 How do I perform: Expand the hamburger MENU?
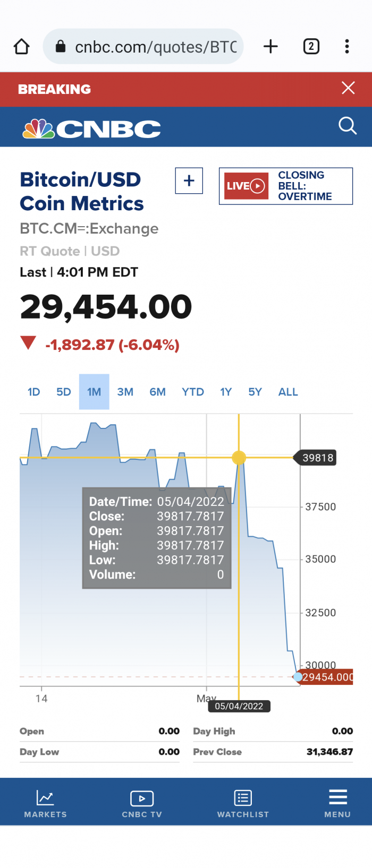[x=337, y=803]
